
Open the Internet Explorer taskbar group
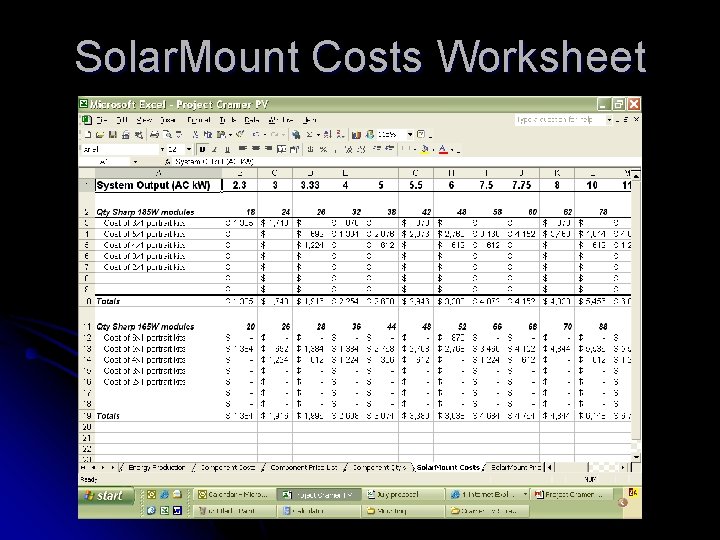click(x=489, y=495)
